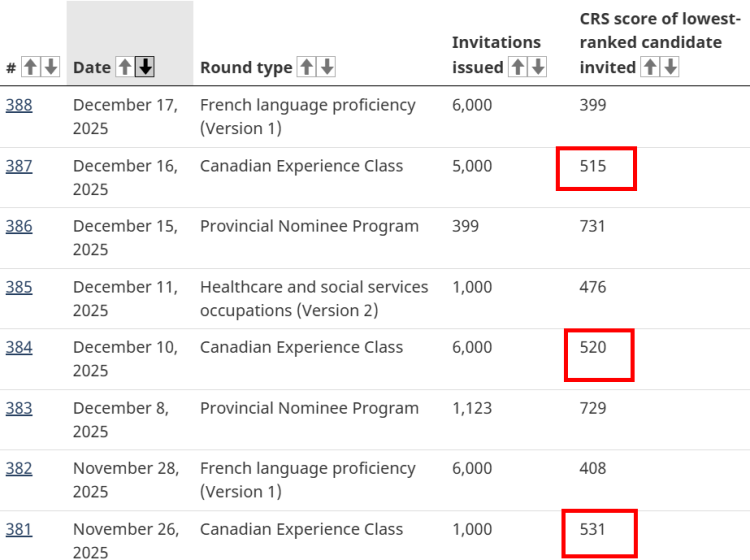The image size is (750, 560).
Task: Sort Round type descending with down arrow
Action: (x=326, y=67)
